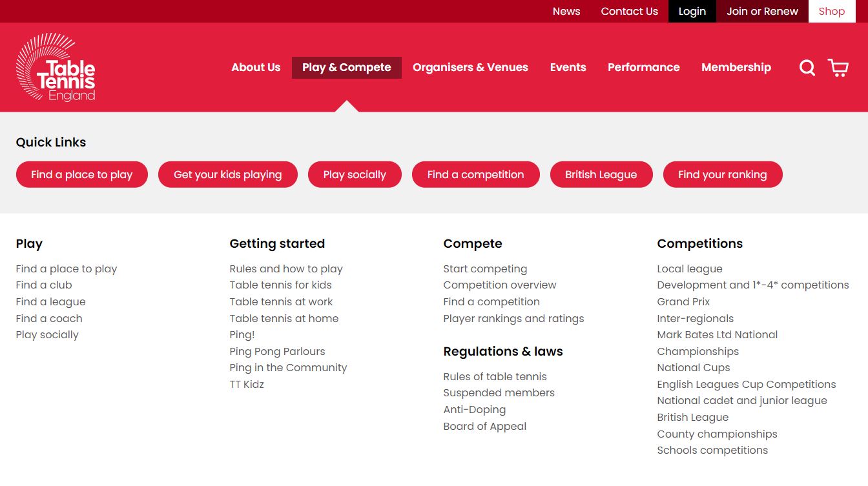The image size is (868, 486).
Task: Open Play socially under Play column
Action: point(47,334)
